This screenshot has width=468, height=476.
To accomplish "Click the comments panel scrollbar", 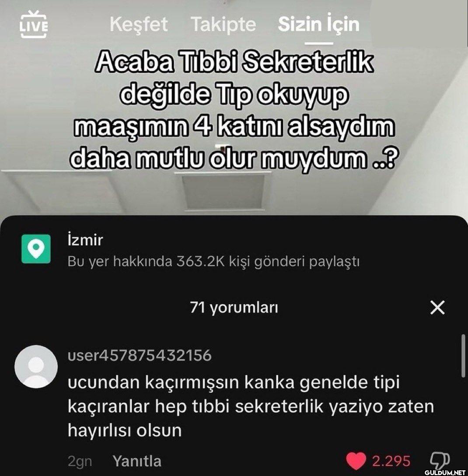I will click(x=463, y=356).
